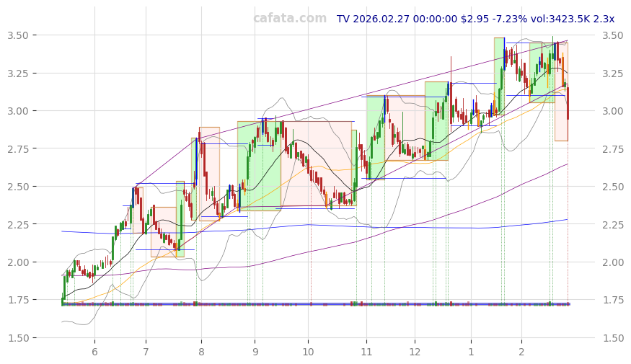Select month 6 on the time axis
The image size is (631, 364).
click(x=94, y=351)
